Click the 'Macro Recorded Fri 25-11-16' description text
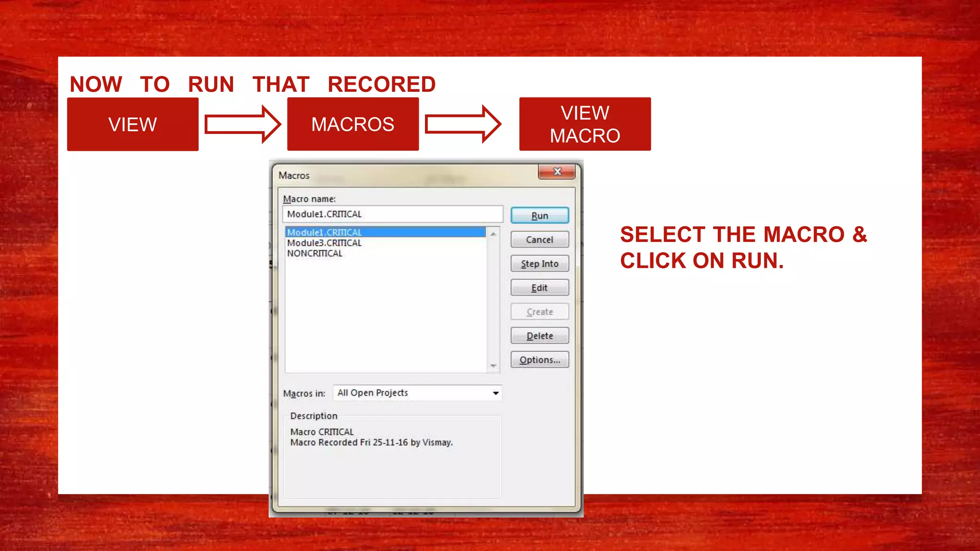Screen dimensions: 980x551 point(371,442)
